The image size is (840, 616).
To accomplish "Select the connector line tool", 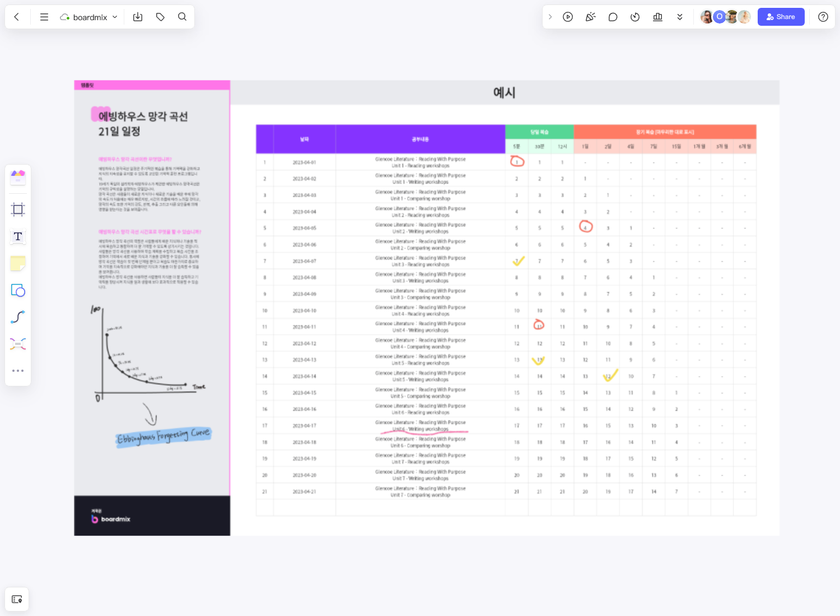I will pos(18,317).
